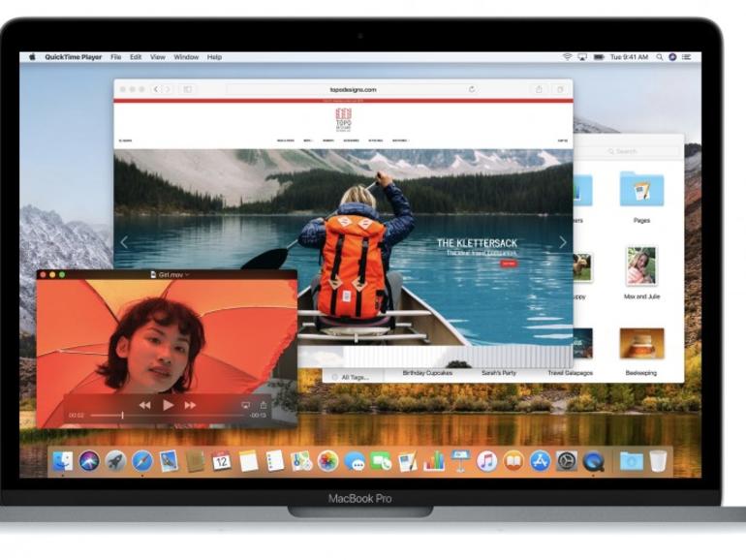Toggle Safari sidebar button

[187, 89]
